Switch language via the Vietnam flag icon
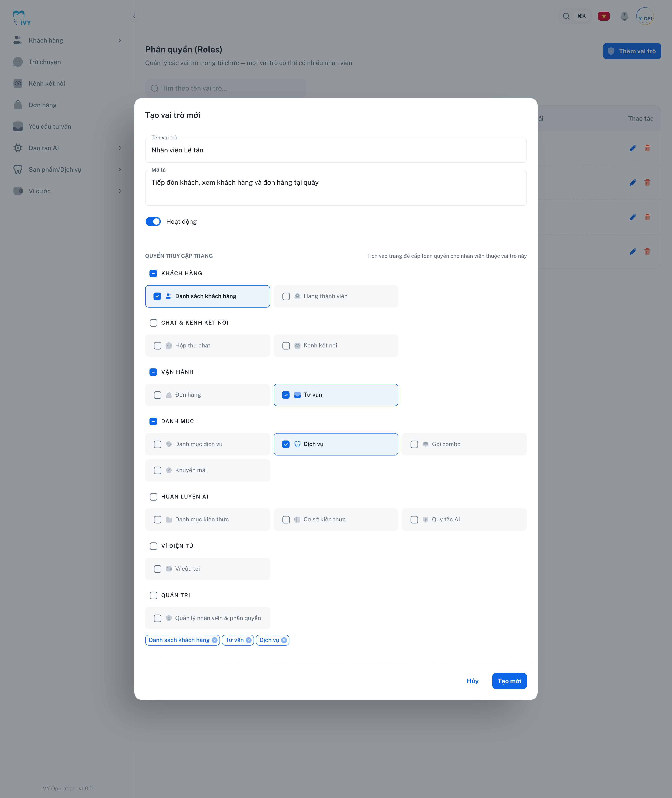The width and height of the screenshot is (672, 798). tap(603, 16)
